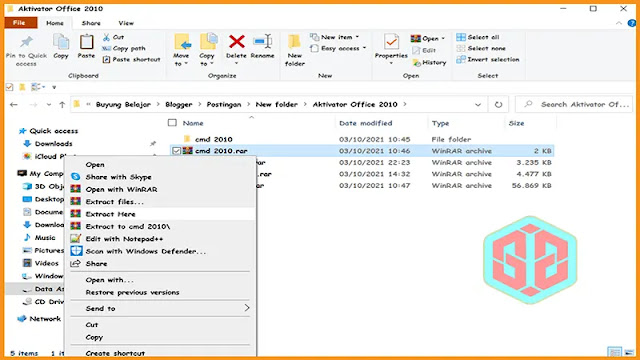
Task: Open the recent locations dropdown arrow
Action: [49, 104]
